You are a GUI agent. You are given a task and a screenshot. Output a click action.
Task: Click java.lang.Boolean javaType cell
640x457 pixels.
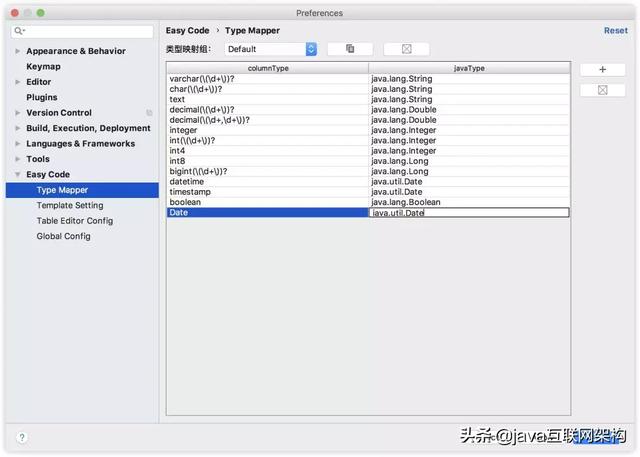469,202
